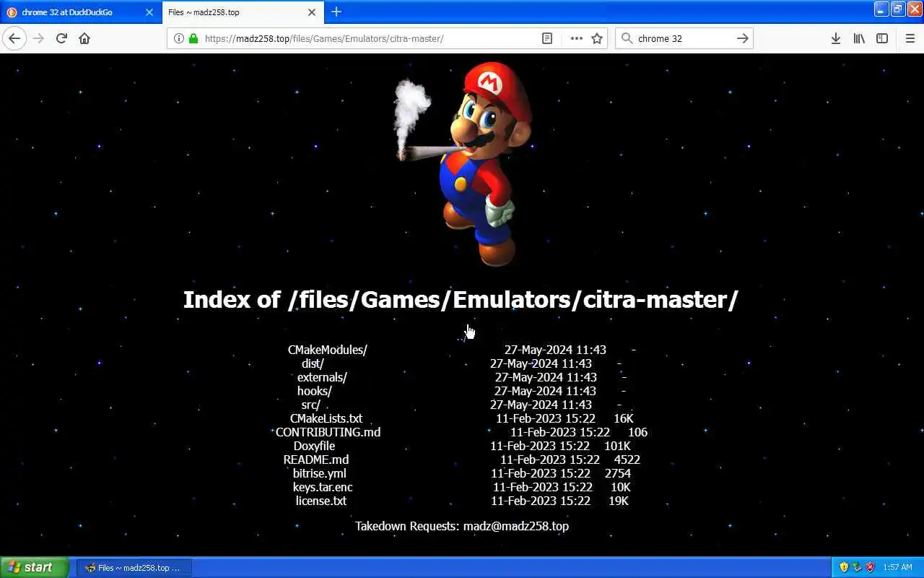The image size is (924, 578).
Task: Click the 1:57 AM clock
Action: pos(898,568)
